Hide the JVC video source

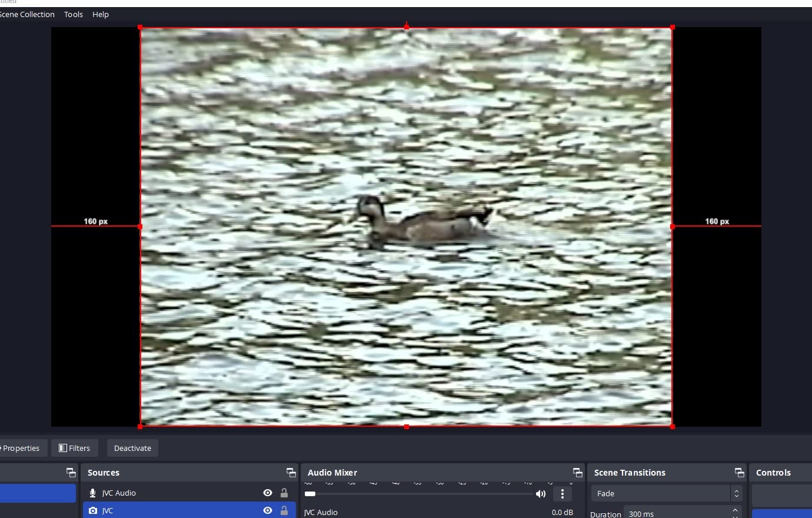click(x=268, y=511)
